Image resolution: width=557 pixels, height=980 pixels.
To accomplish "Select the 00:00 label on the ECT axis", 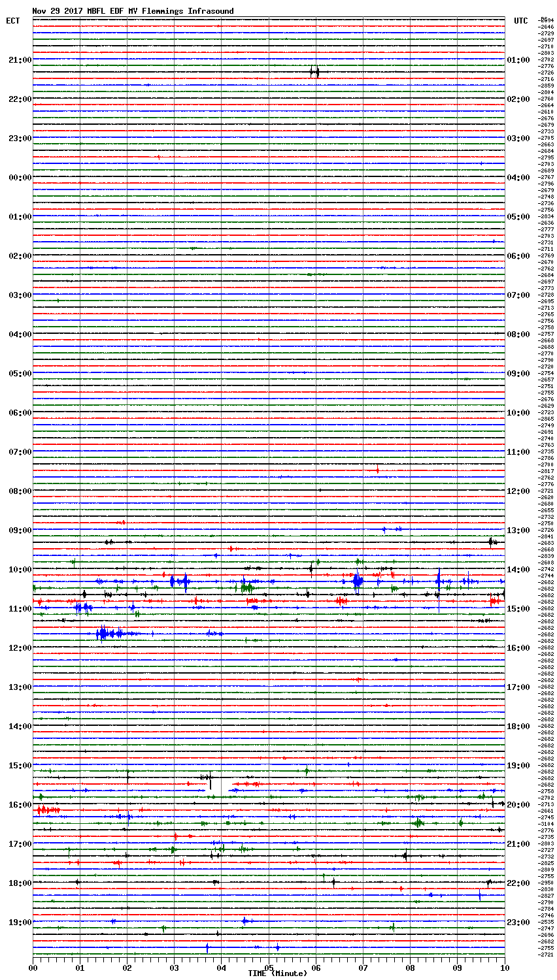I will tap(20, 178).
